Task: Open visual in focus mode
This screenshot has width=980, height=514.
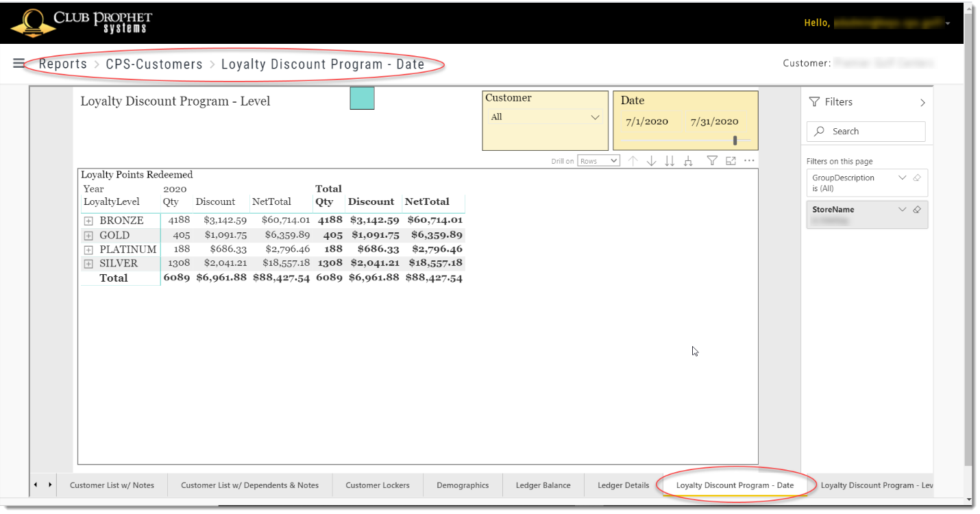Action: [731, 160]
